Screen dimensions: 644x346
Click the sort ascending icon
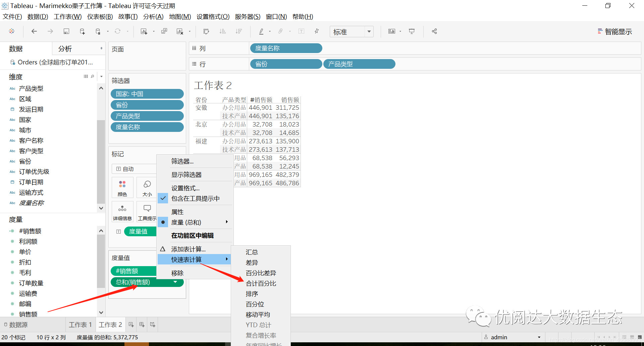pyautogui.click(x=222, y=31)
